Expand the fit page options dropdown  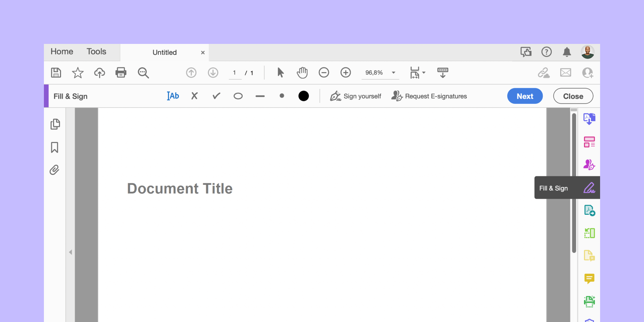[424, 72]
